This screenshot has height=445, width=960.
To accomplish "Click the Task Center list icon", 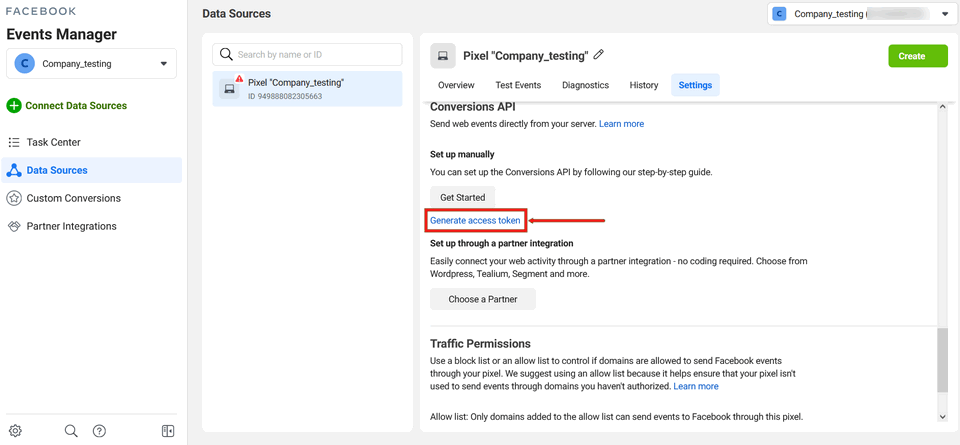I will click(x=13, y=142).
